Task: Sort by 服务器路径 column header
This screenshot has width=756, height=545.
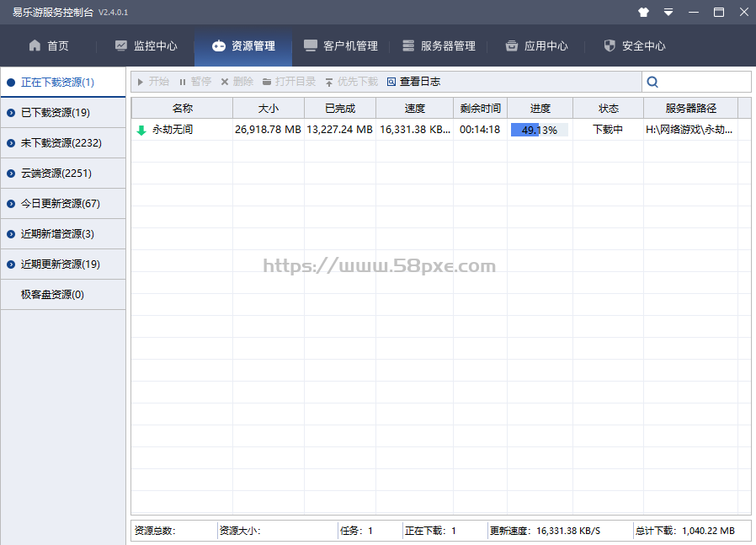Action: (x=691, y=108)
